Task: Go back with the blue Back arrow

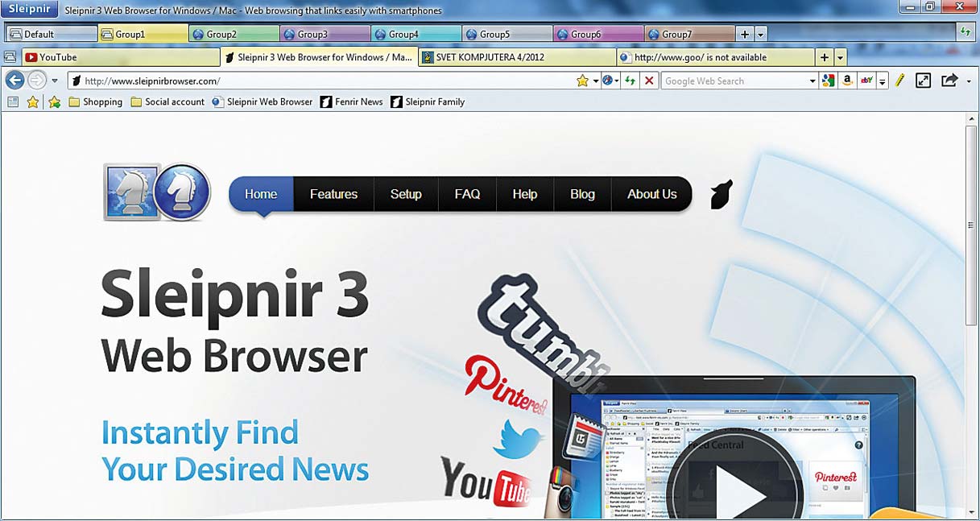Action: [14, 81]
